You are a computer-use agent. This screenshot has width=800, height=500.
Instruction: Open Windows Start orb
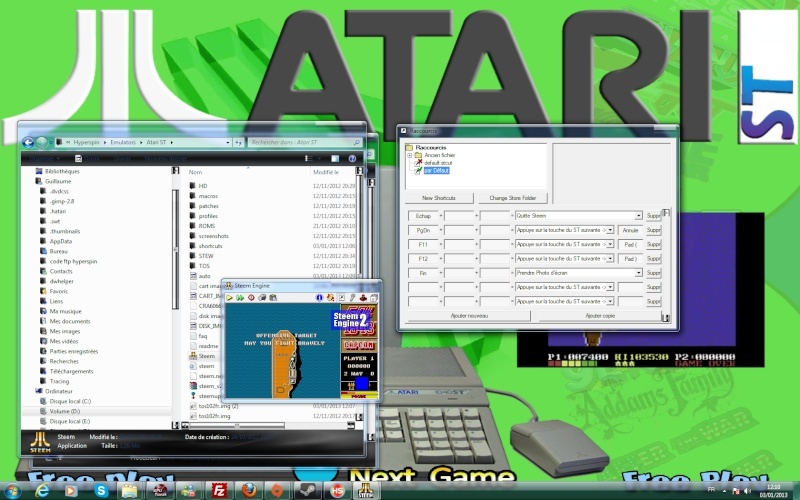(11, 491)
